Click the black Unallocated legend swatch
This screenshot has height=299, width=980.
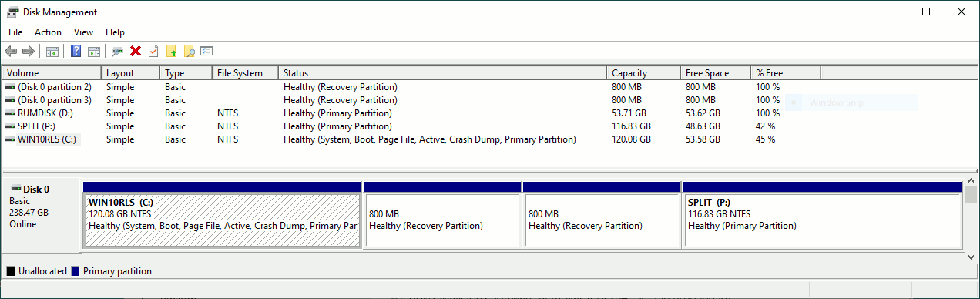point(11,271)
